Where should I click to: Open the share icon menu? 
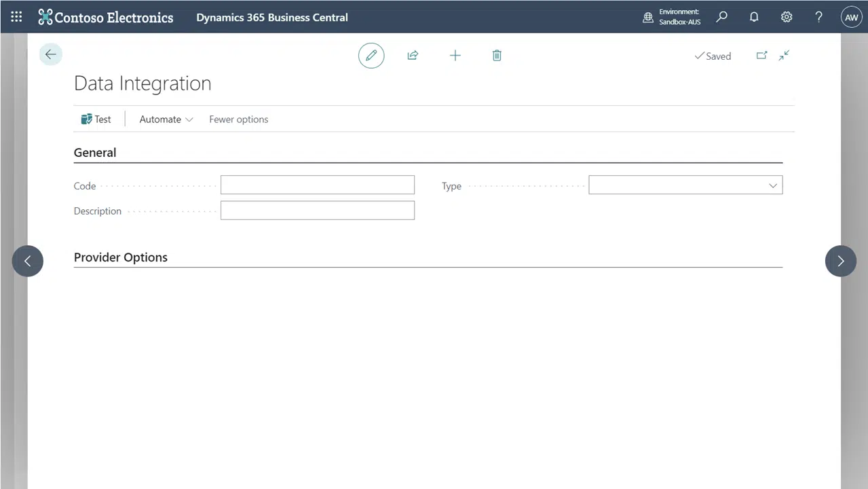click(x=413, y=56)
